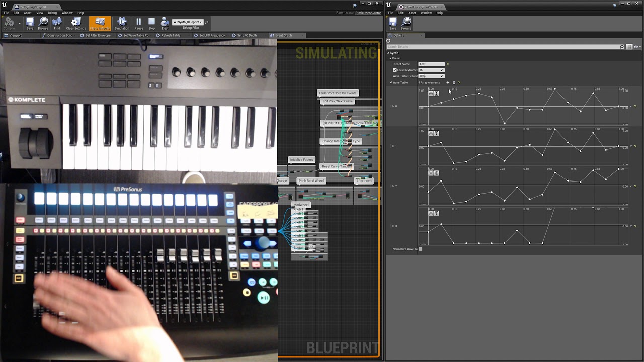644x362 pixels.
Task: Open View menu in blueprint editor
Action: pyautogui.click(x=39, y=13)
